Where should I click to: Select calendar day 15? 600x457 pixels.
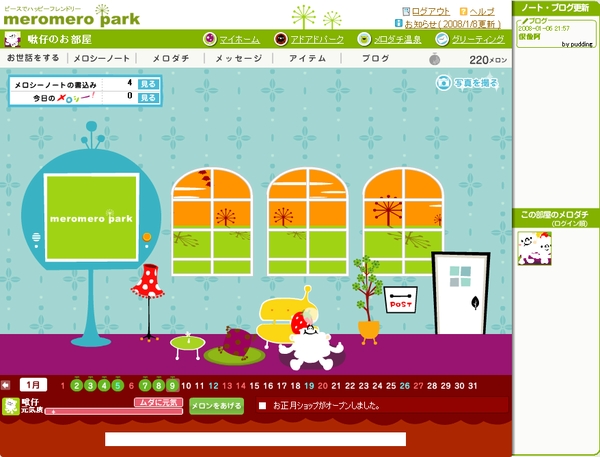254,386
